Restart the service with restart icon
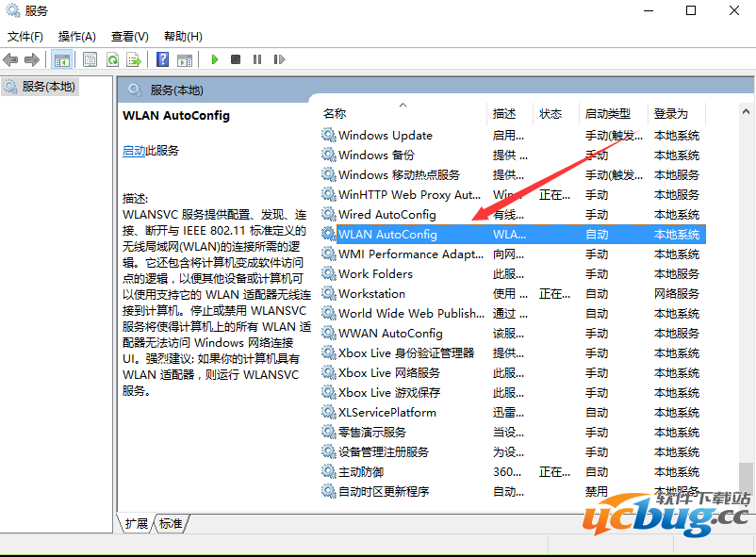The height and width of the screenshot is (557, 756). (279, 59)
